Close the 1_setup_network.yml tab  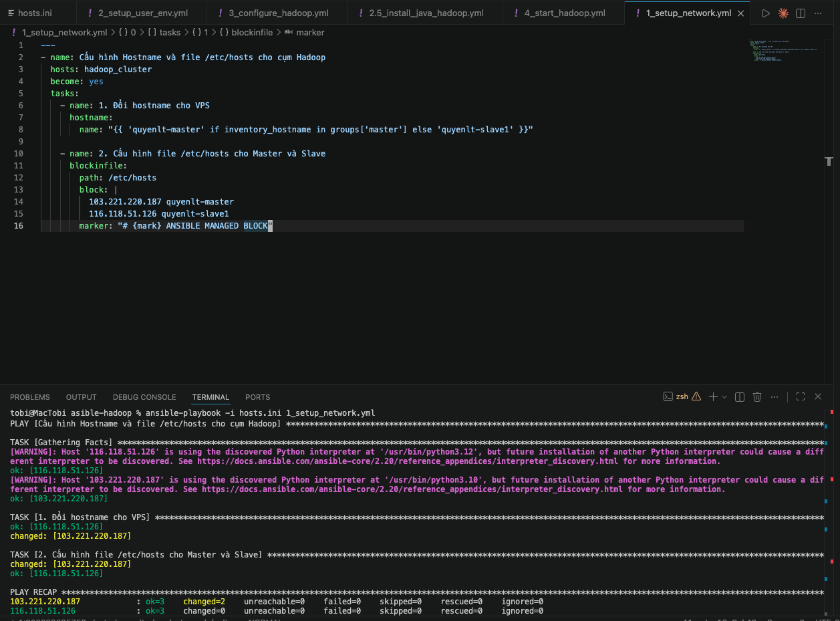[740, 13]
